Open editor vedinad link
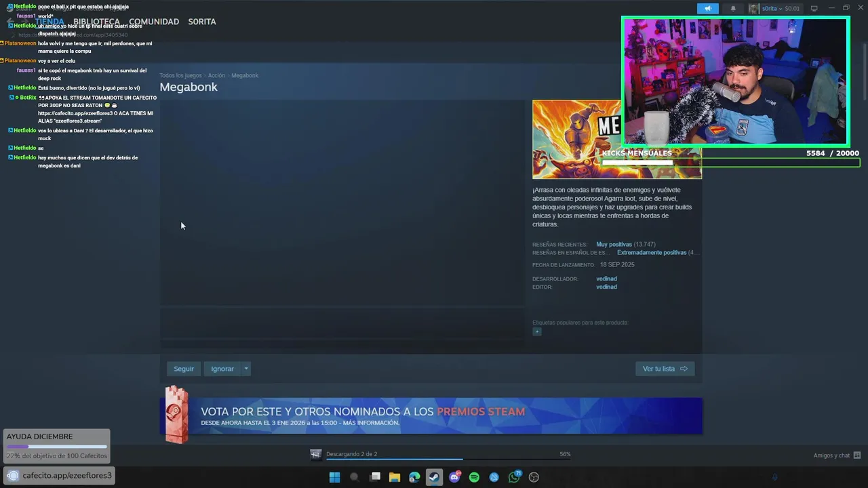The image size is (868, 488). [x=606, y=287]
